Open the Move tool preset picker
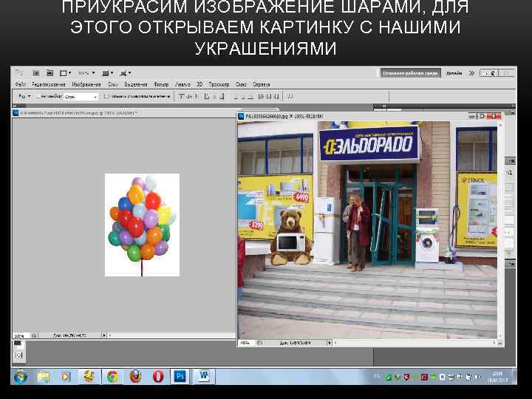 click(x=24, y=97)
